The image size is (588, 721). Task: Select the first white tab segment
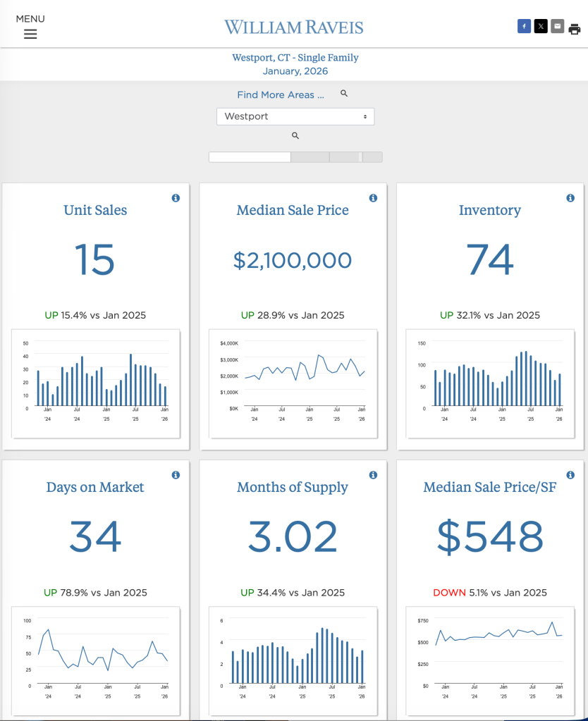point(250,157)
